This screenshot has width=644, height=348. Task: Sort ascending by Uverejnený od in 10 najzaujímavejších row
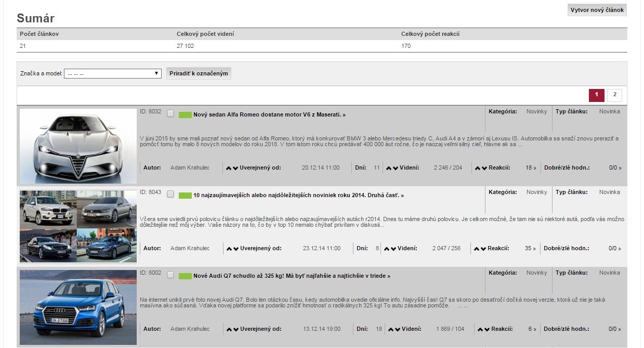pos(229,249)
